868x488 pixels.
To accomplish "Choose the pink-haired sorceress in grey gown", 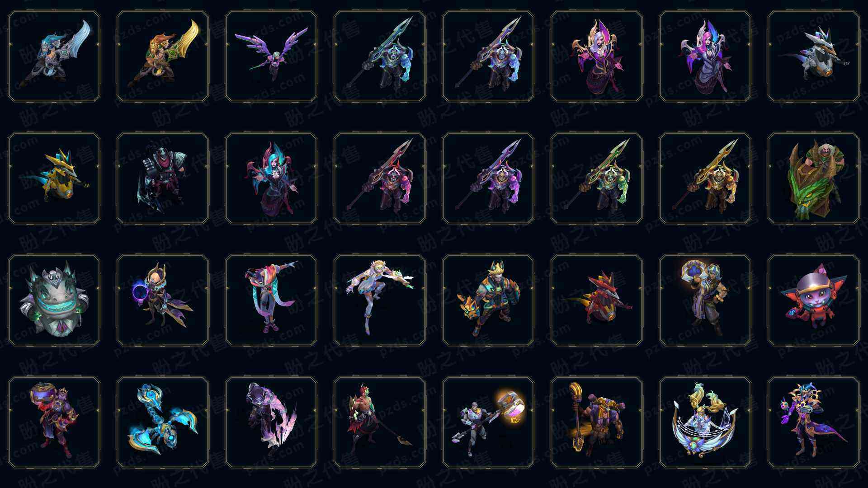I will click(705, 56).
